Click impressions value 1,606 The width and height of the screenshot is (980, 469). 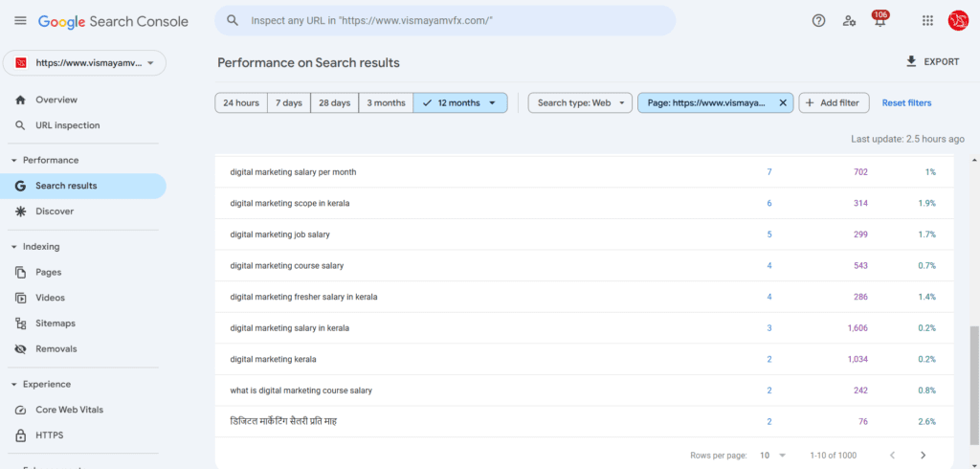(x=857, y=328)
